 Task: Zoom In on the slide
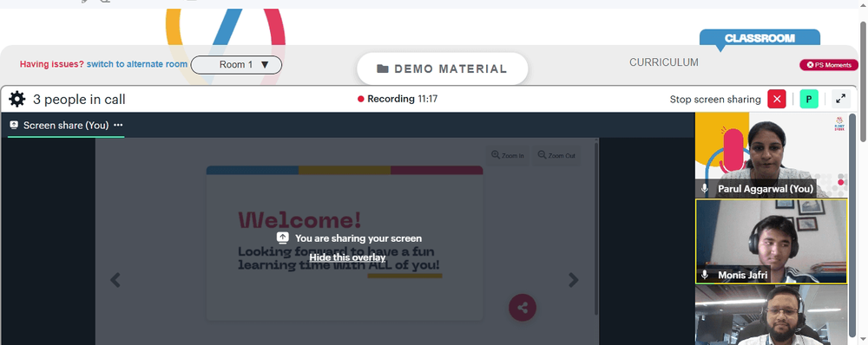[x=508, y=155]
